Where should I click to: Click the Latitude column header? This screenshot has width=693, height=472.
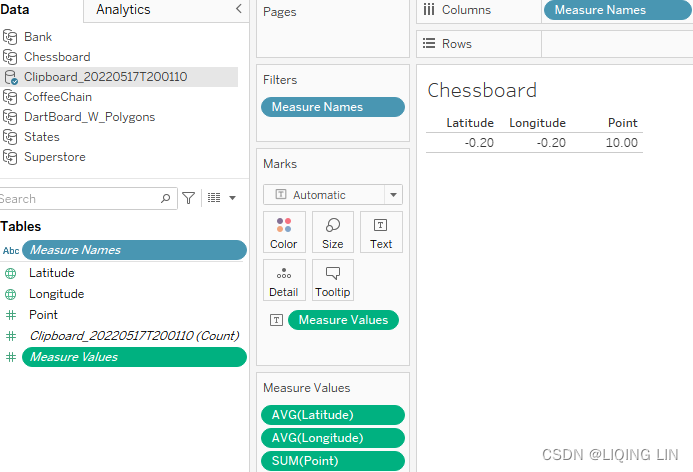[470, 123]
